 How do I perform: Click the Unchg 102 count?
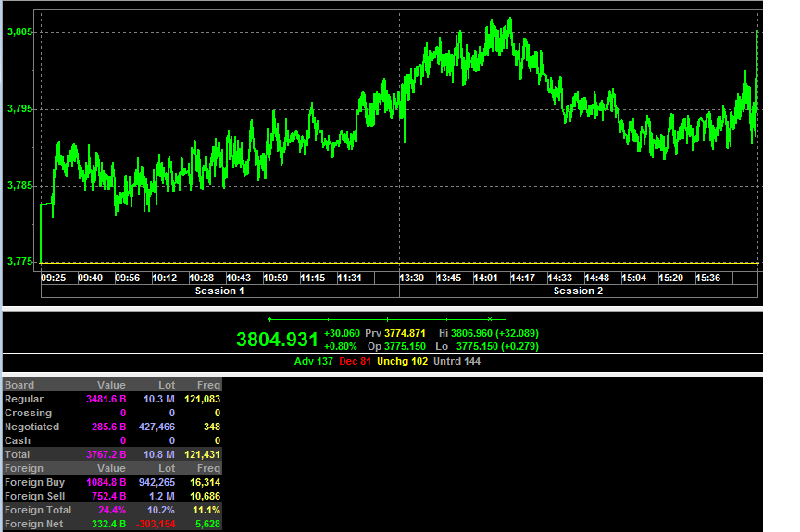[403, 361]
